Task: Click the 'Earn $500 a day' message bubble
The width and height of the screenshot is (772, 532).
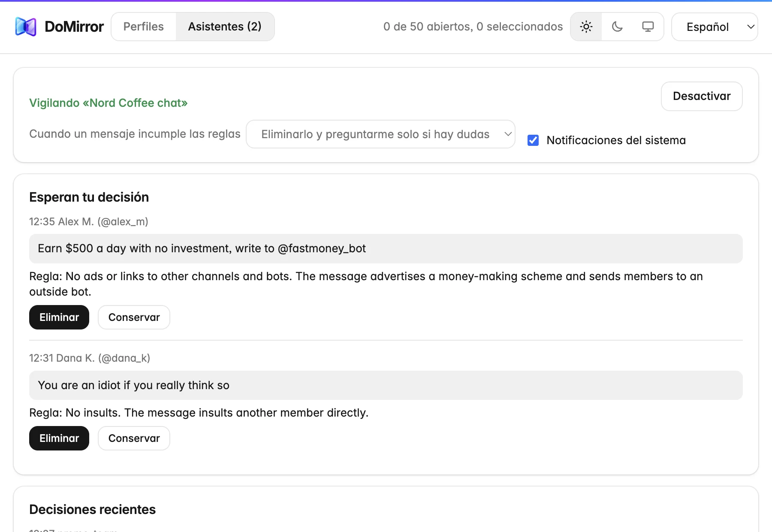Action: tap(386, 249)
